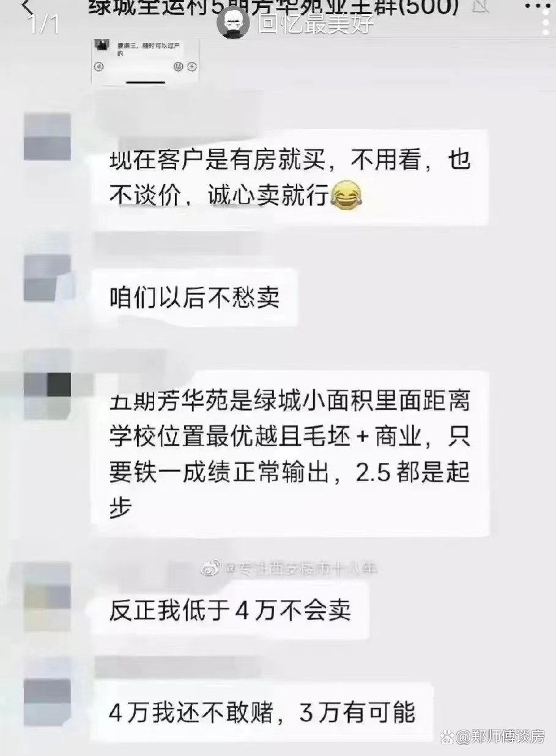556x756 pixels.
Task: Select the 反正我低于4万不会卖 bubble
Action: pos(230,611)
